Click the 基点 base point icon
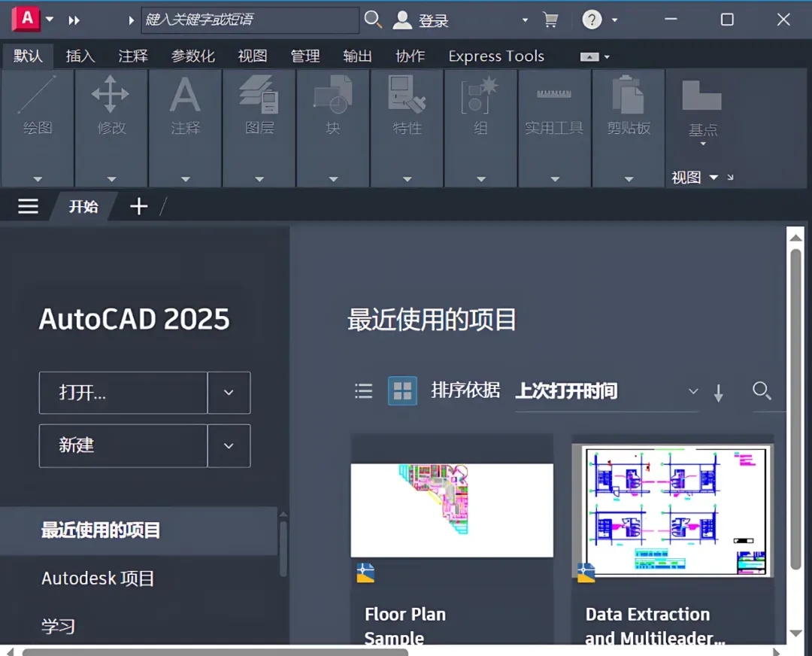The width and height of the screenshot is (812, 656). coord(701,96)
